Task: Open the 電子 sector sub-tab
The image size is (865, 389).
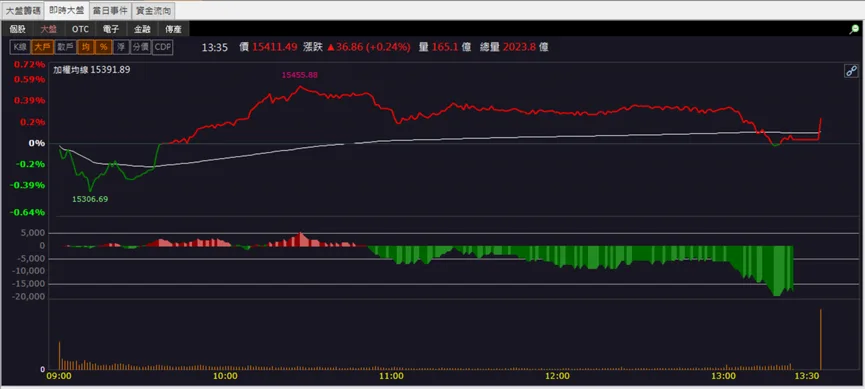Action: pos(111,29)
